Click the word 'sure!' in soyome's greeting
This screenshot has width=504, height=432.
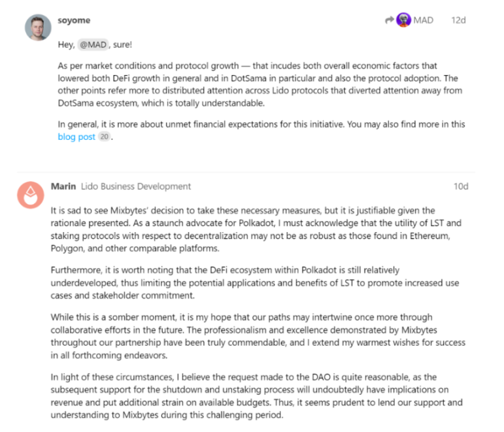tap(122, 44)
